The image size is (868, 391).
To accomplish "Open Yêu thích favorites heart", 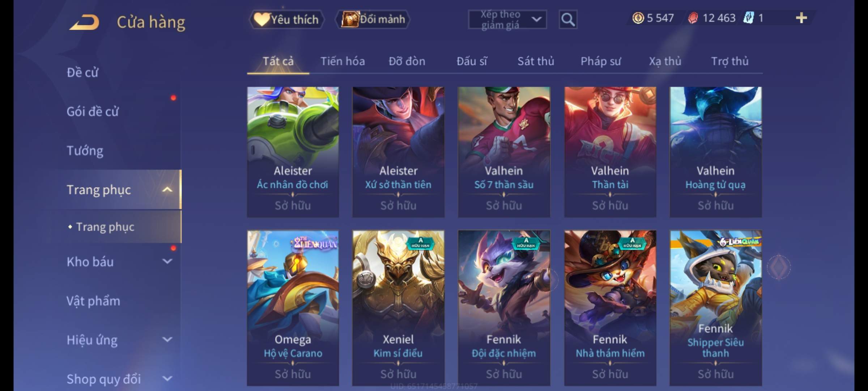I will click(286, 19).
